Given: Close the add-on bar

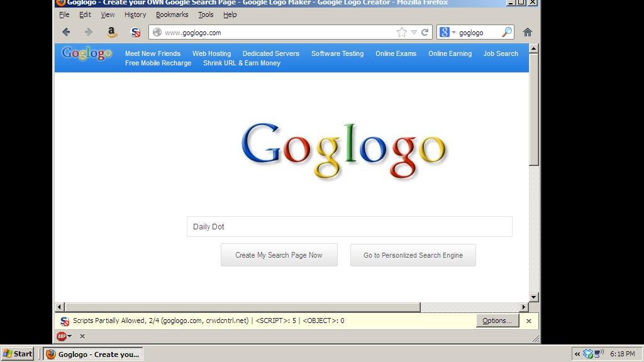Looking at the screenshot, I should (82, 336).
